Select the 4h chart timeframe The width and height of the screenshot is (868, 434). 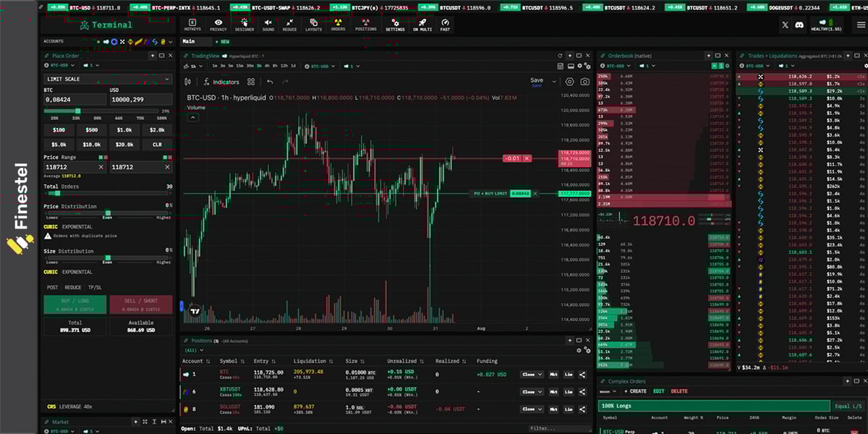pyautogui.click(x=268, y=66)
